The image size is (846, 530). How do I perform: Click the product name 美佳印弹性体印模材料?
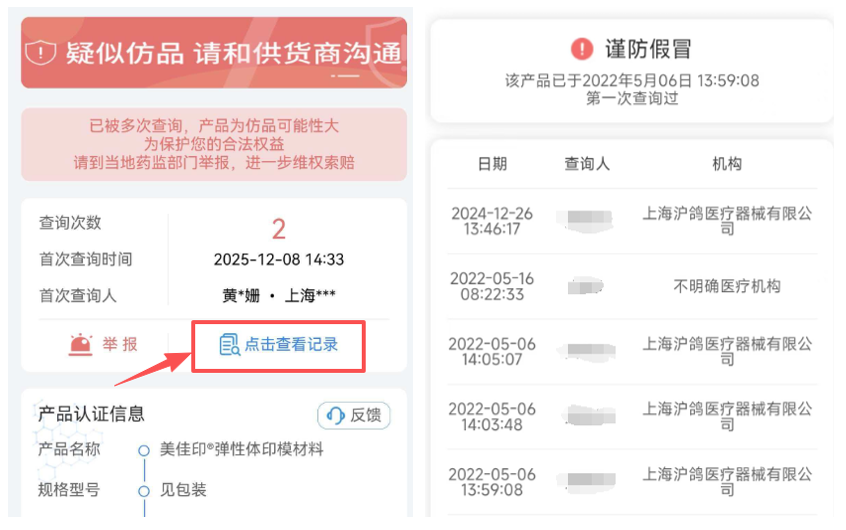242,449
